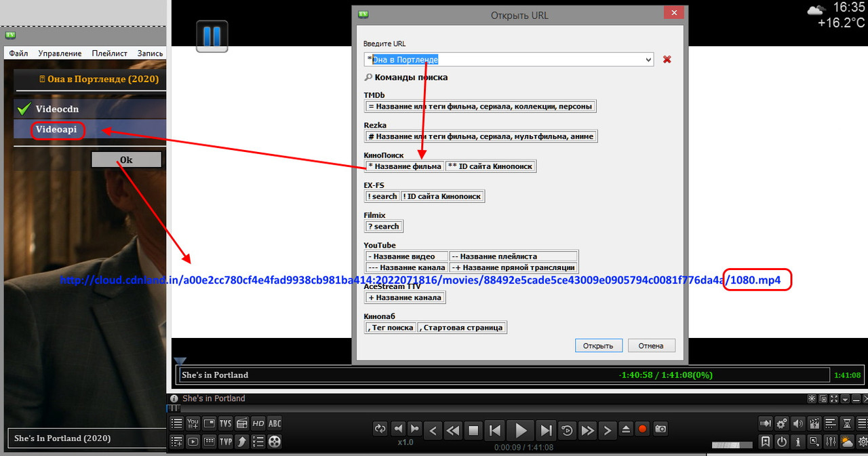The width and height of the screenshot is (868, 456).
Task: Click the rewind double-arrow button
Action: (x=453, y=430)
